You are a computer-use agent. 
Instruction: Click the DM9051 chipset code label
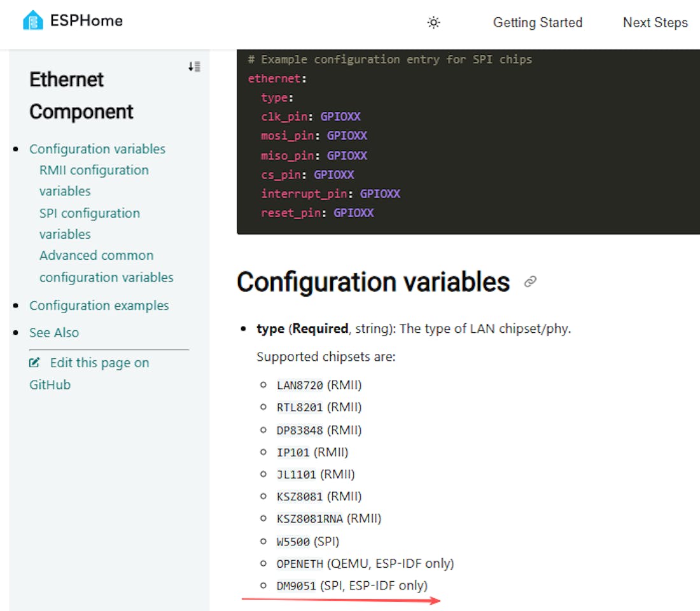(296, 586)
